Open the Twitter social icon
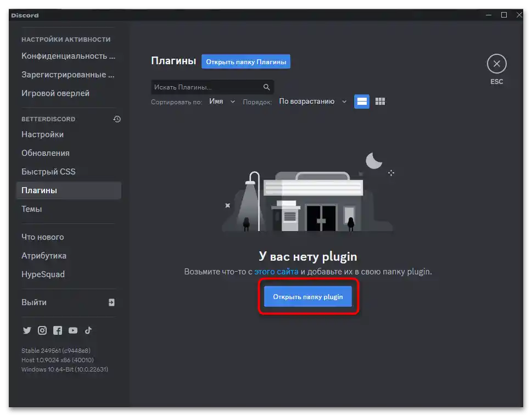 click(27, 330)
